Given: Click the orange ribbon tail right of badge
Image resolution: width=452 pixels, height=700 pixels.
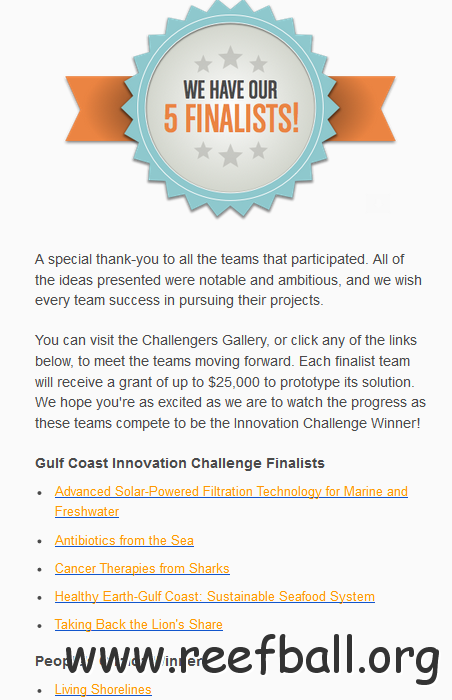Looking at the screenshot, I should [x=364, y=108].
